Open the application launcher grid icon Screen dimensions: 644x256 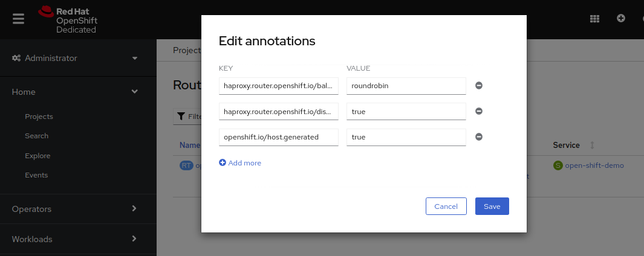click(x=594, y=19)
